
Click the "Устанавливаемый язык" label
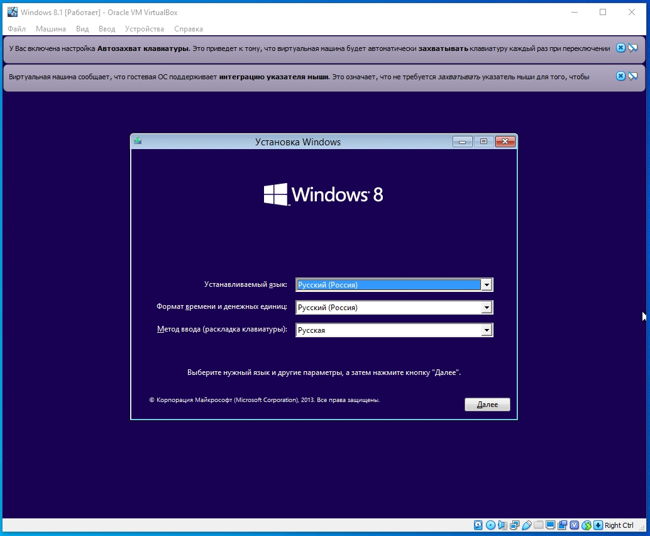pos(245,284)
